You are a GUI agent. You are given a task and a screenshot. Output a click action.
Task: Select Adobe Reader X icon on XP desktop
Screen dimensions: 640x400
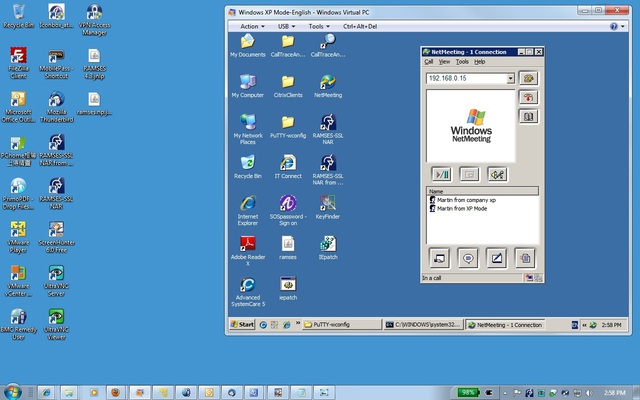(x=248, y=251)
